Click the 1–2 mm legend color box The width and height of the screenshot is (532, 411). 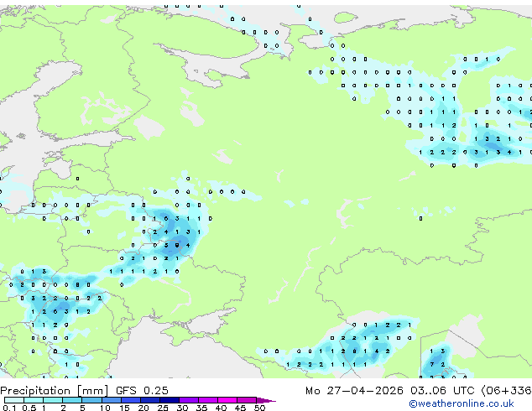pos(53,400)
